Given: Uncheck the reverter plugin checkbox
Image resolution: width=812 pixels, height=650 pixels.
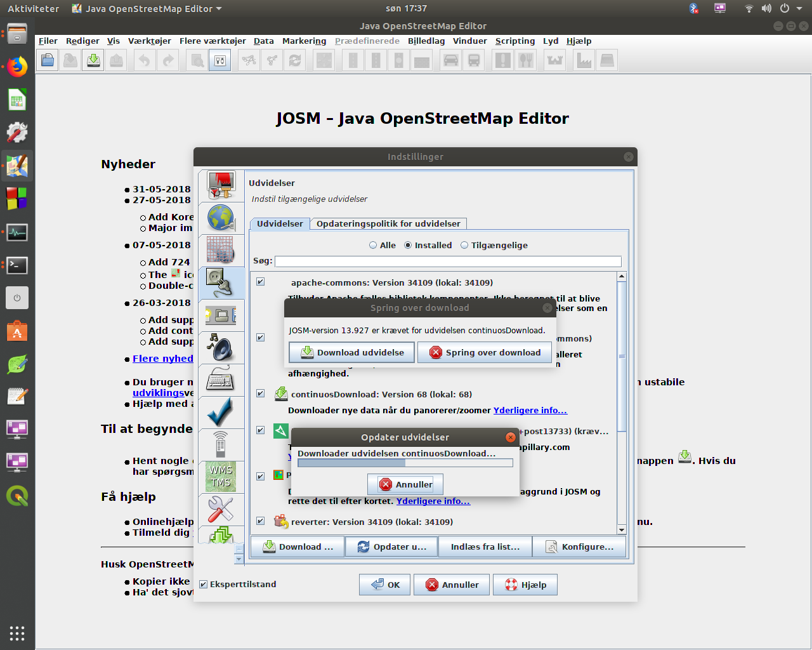Looking at the screenshot, I should tap(260, 521).
